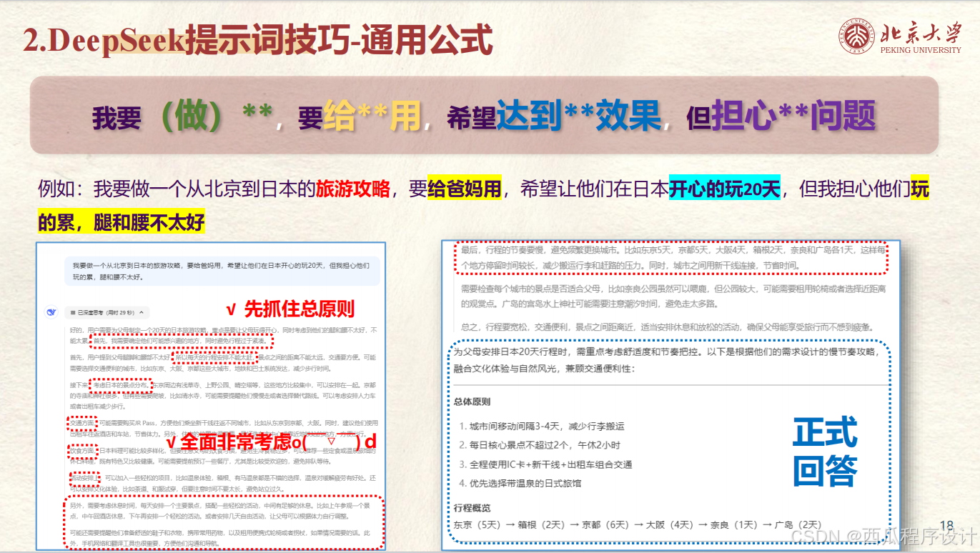This screenshot has width=980, height=553.
Task: Click the 考虑日本的景点分布 phrase
Action: point(119,385)
